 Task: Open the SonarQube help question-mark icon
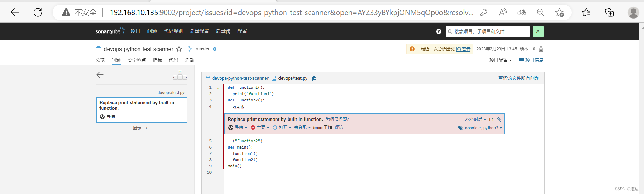click(x=439, y=31)
